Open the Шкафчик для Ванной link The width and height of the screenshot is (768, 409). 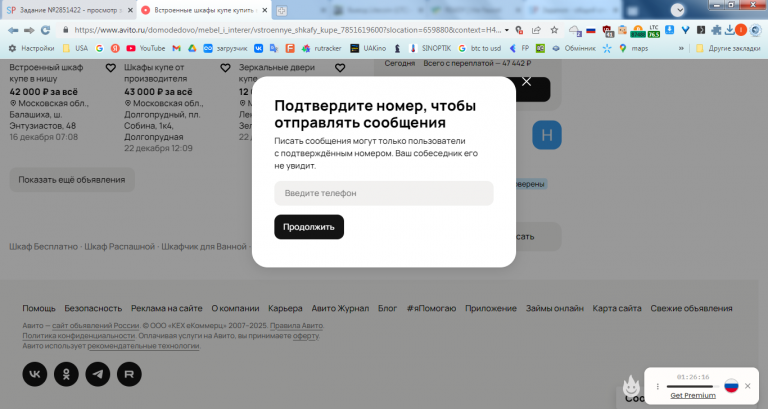[204, 246]
